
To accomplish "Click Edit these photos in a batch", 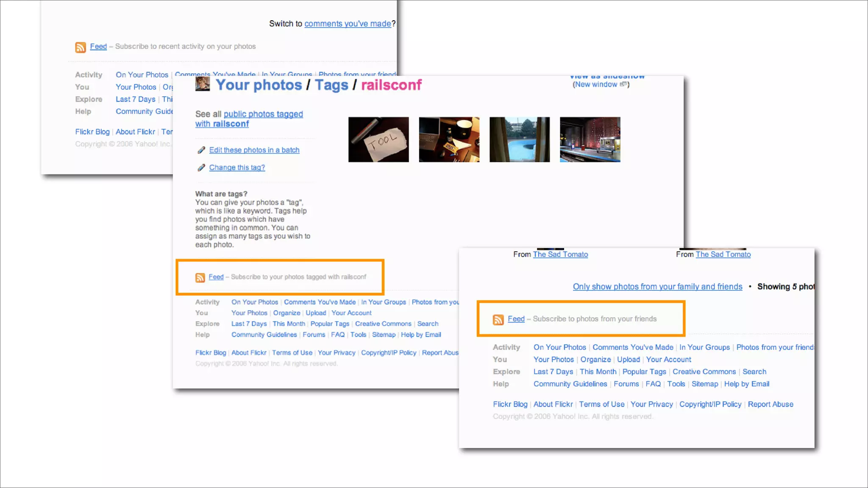I will [254, 150].
